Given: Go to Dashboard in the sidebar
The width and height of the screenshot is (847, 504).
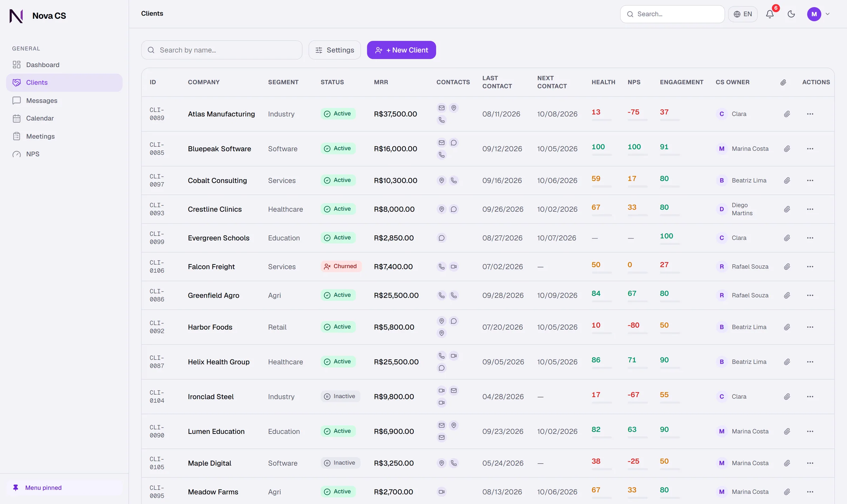Looking at the screenshot, I should click(x=64, y=65).
